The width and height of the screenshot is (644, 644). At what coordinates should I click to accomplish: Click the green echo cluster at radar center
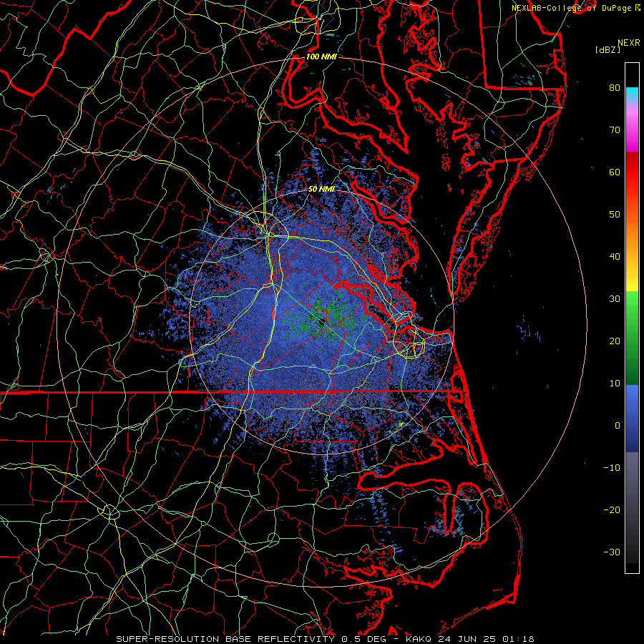point(324,318)
